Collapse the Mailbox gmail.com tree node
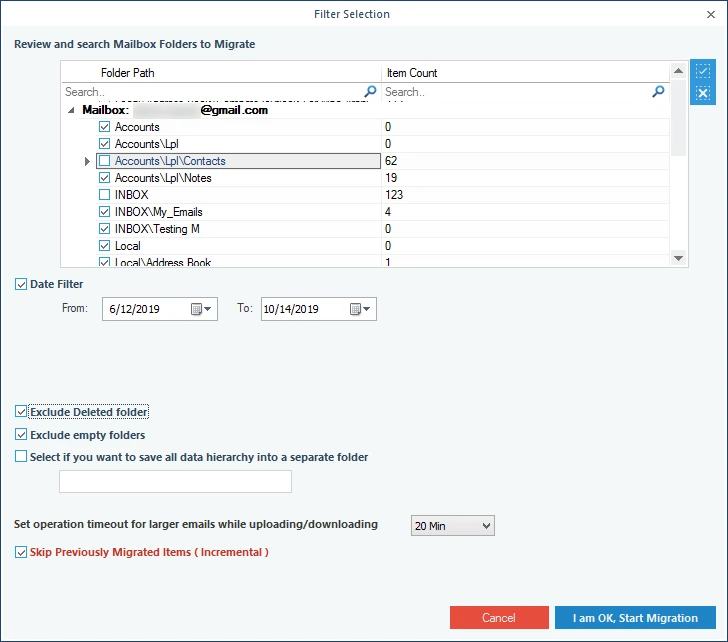This screenshot has width=728, height=642. (x=71, y=110)
